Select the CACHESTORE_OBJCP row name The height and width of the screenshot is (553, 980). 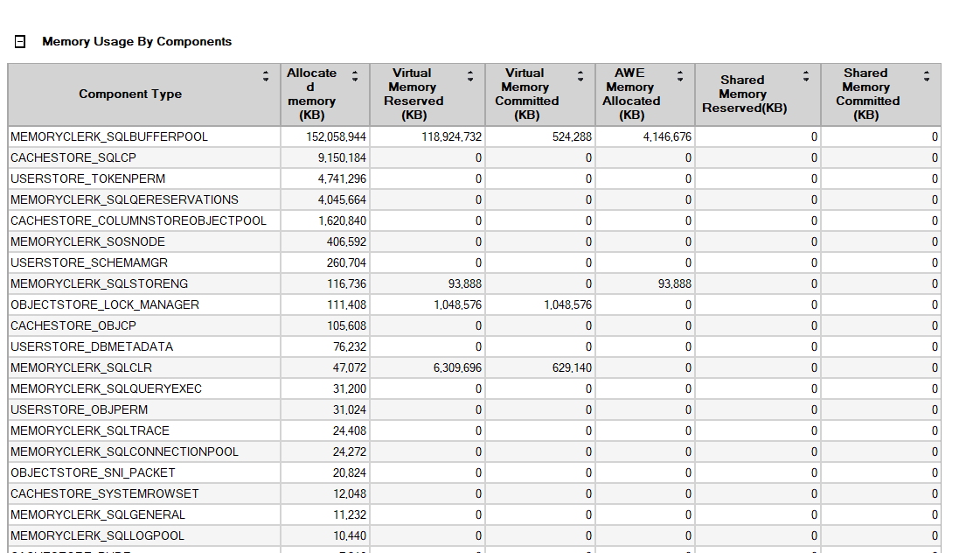tap(73, 325)
